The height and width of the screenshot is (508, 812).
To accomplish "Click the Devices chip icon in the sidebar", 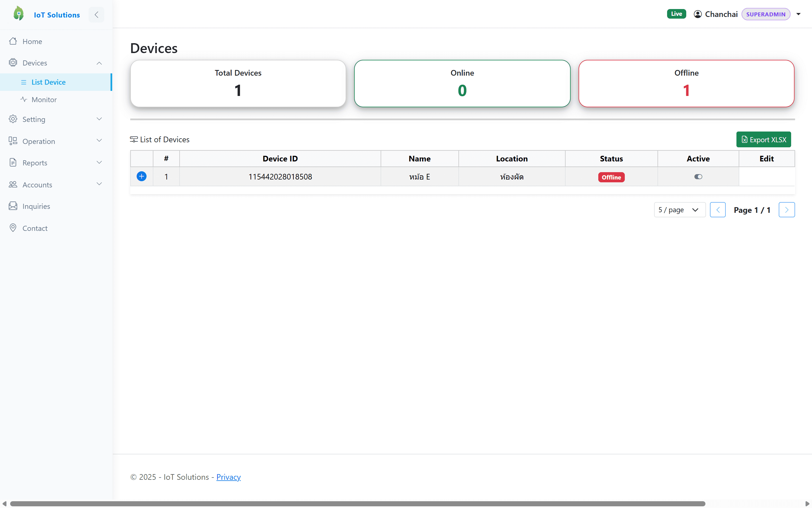I will (13, 62).
